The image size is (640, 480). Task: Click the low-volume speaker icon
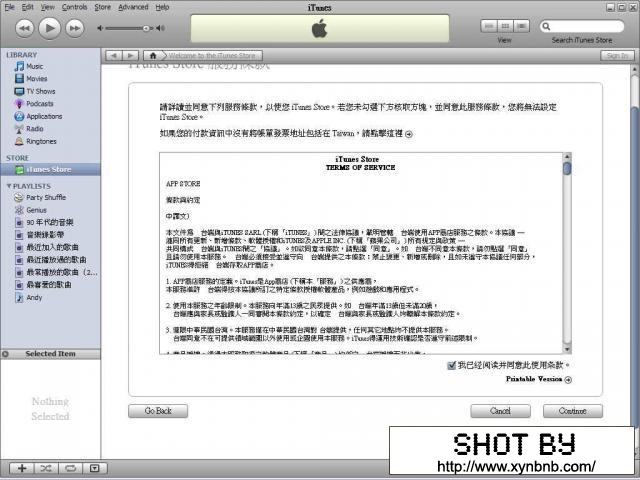(x=100, y=28)
